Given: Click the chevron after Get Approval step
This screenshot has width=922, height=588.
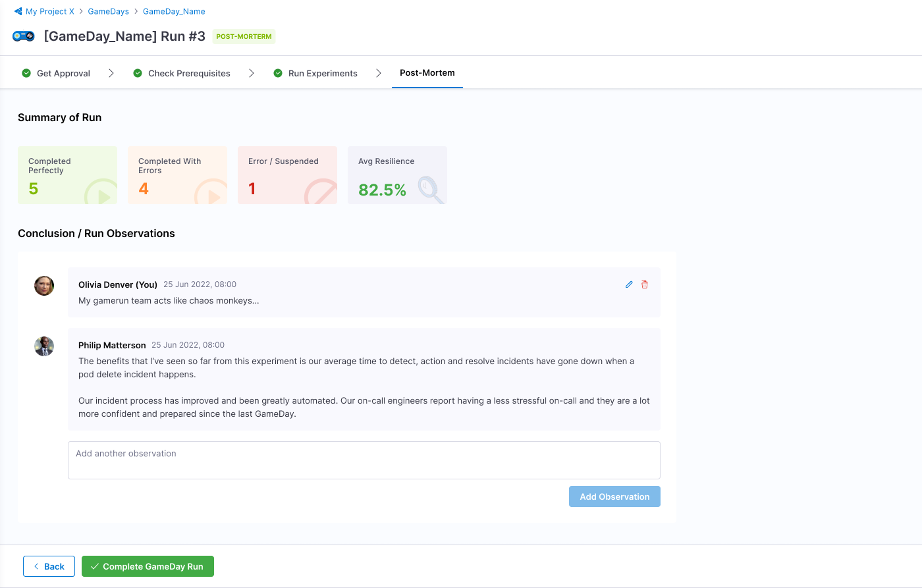Looking at the screenshot, I should [111, 73].
